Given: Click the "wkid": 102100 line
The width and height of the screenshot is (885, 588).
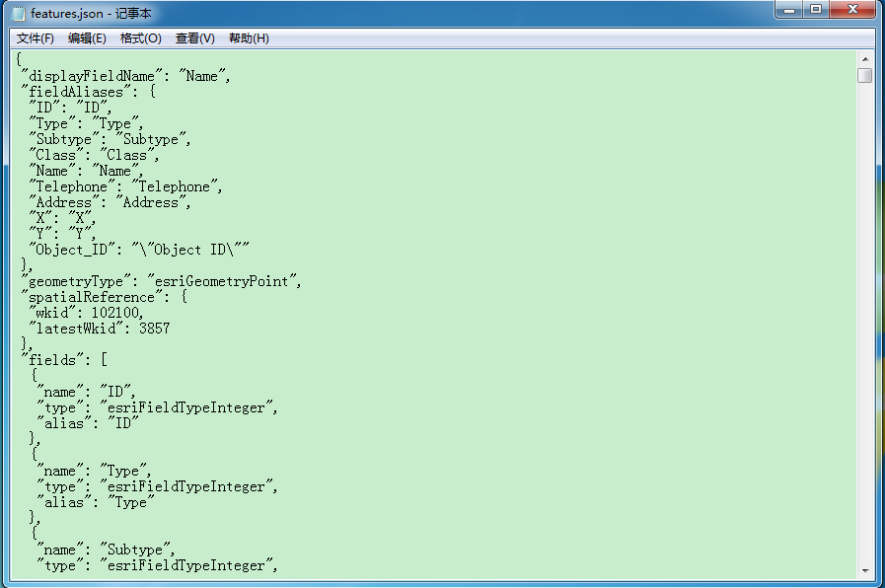Looking at the screenshot, I should 86,313.
